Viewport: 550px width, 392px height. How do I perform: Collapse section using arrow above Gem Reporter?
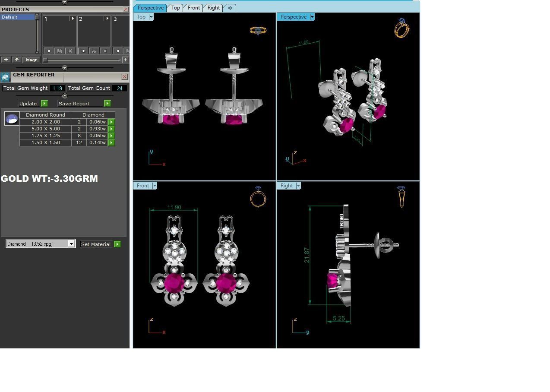click(x=65, y=68)
